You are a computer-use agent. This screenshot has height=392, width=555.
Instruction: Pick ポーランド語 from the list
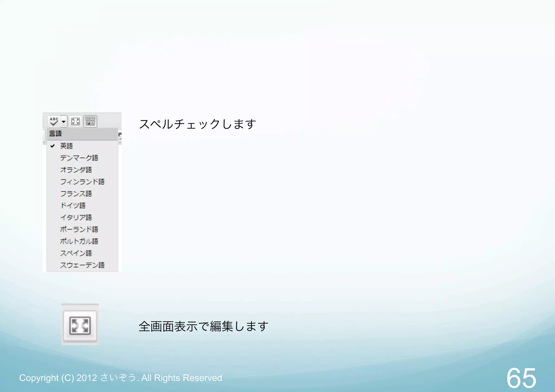click(x=82, y=229)
